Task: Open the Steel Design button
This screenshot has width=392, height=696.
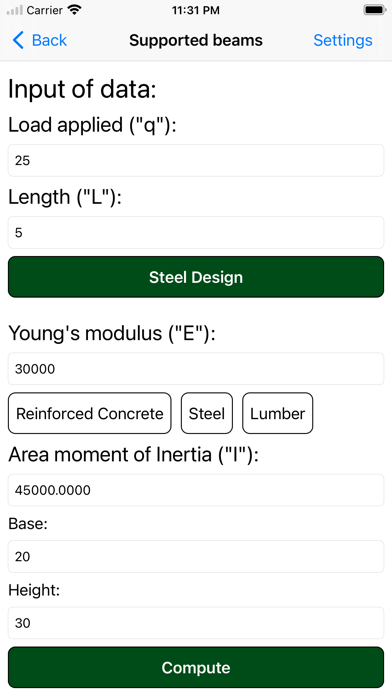Action: [x=196, y=277]
